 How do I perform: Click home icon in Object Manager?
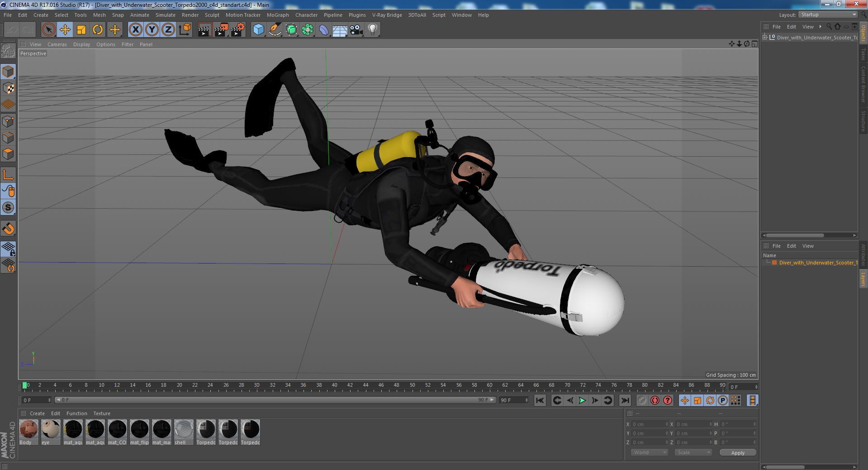point(837,27)
